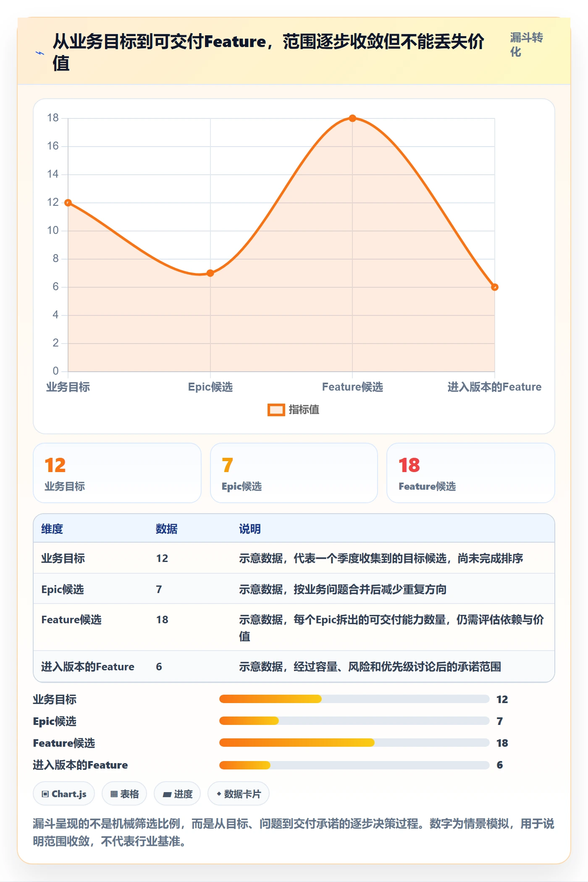Click the Chart.js tag chip
This screenshot has height=882, width=588.
pos(64,794)
